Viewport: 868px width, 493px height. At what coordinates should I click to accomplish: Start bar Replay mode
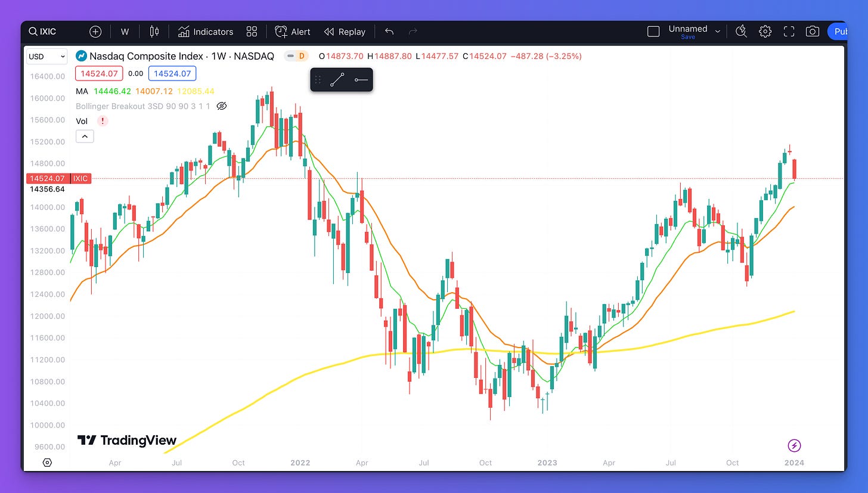(345, 32)
